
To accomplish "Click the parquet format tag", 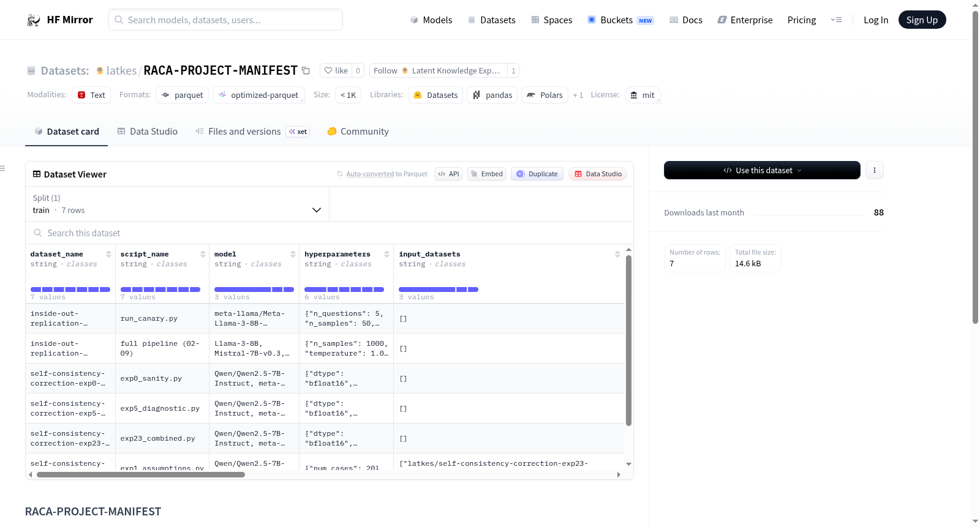I will [183, 95].
